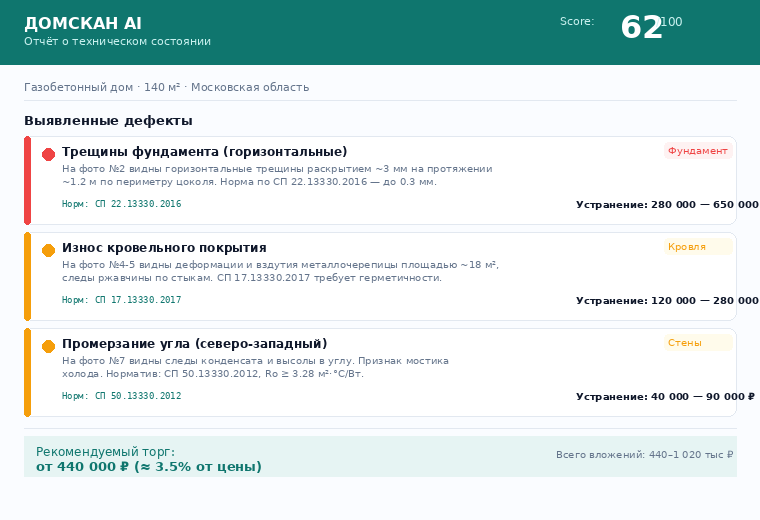Click the foundation cracks description mentioning фото №2

click(x=277, y=175)
